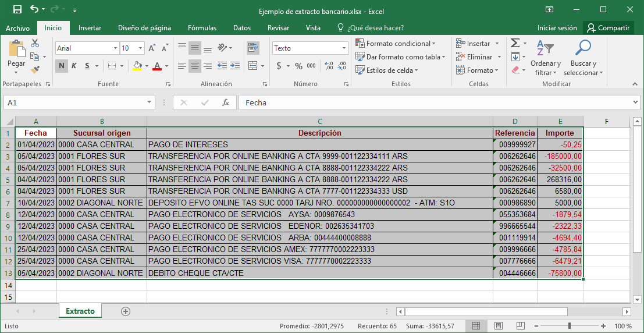Open the font size dropdown
644x333 pixels.
point(140,48)
